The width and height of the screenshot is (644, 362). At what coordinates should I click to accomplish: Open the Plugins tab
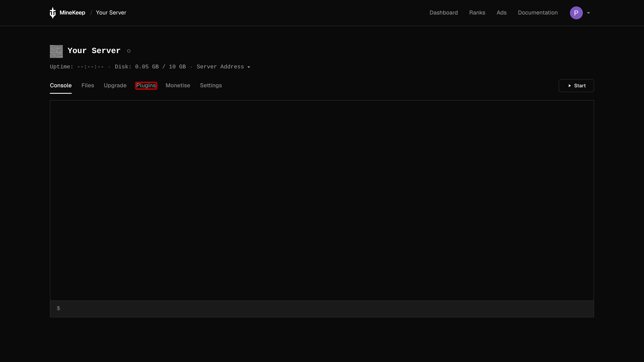point(146,85)
